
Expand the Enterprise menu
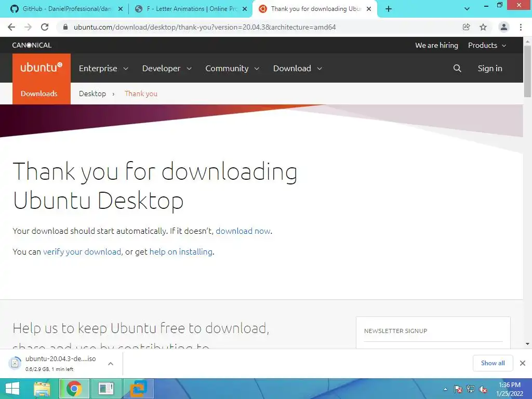click(103, 68)
